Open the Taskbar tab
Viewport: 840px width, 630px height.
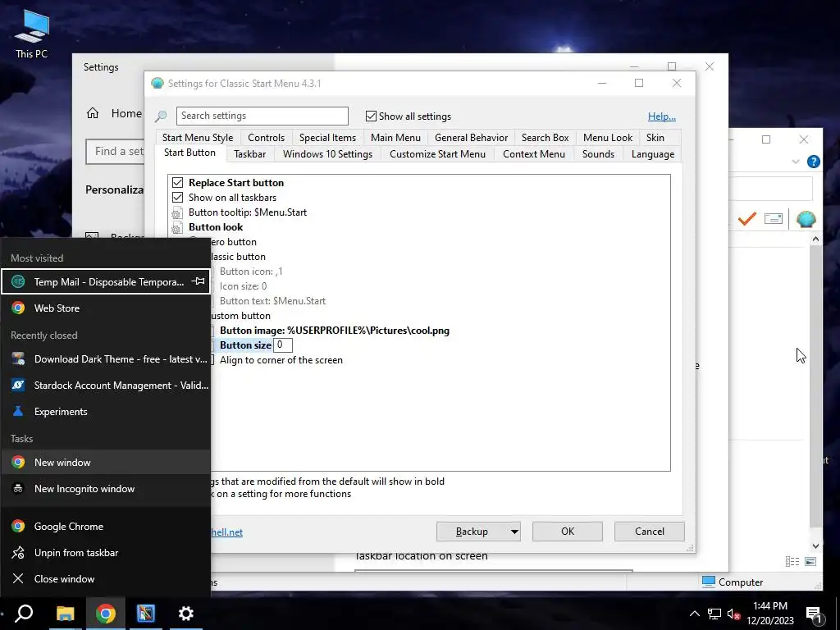click(x=249, y=154)
